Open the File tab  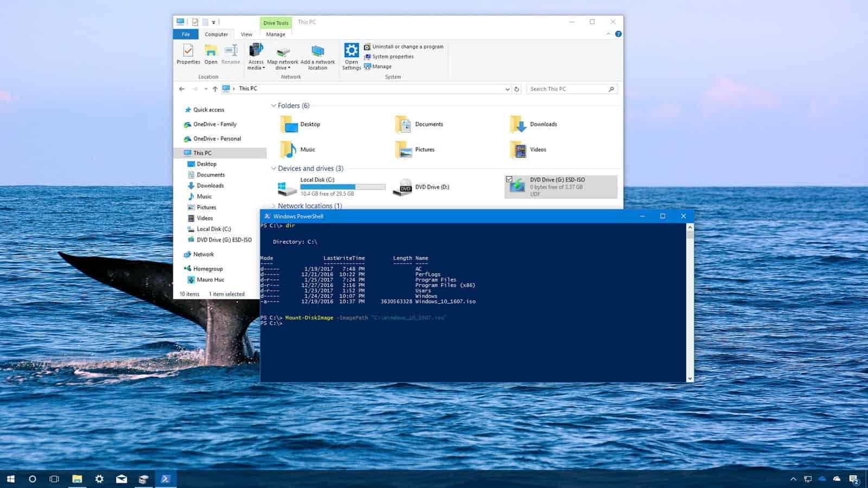pyautogui.click(x=186, y=34)
